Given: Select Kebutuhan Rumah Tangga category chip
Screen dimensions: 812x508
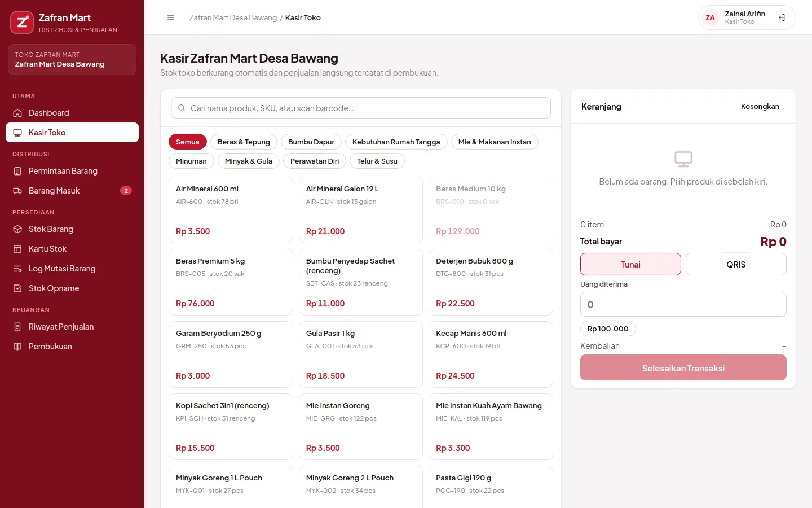Looking at the screenshot, I should click(x=396, y=142).
